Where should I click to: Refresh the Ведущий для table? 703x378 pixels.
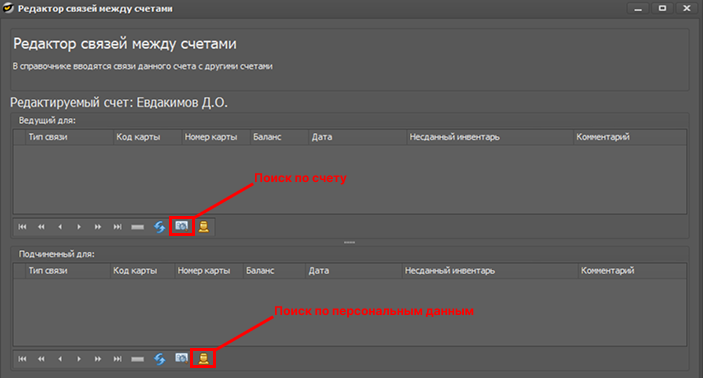pyautogui.click(x=160, y=227)
